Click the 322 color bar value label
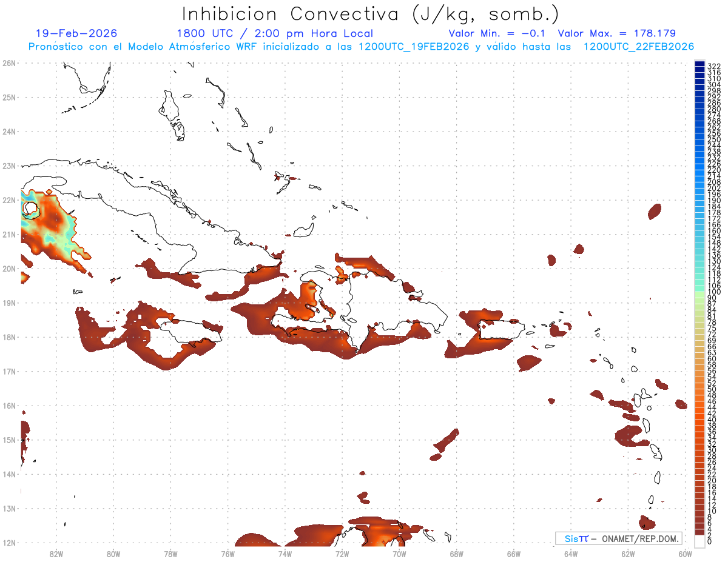The width and height of the screenshot is (728, 562). pos(713,65)
